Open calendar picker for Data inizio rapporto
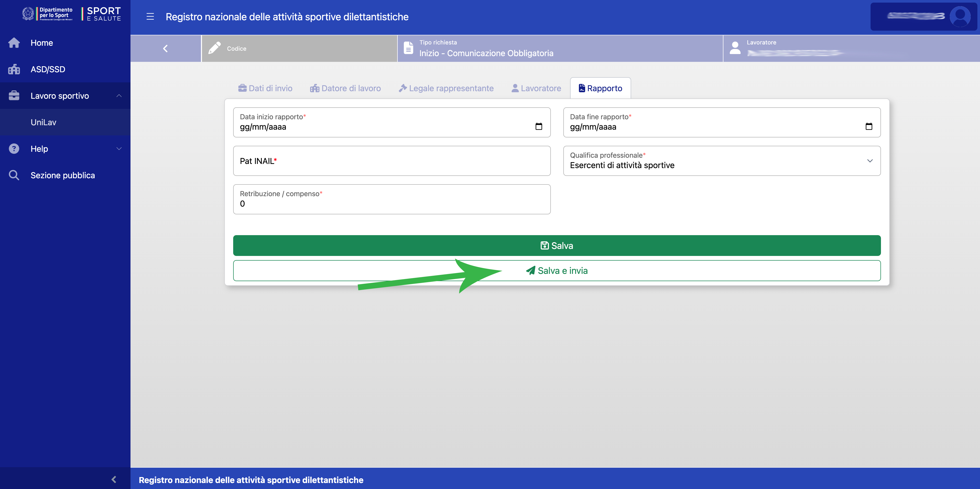This screenshot has height=489, width=980. 538,127
